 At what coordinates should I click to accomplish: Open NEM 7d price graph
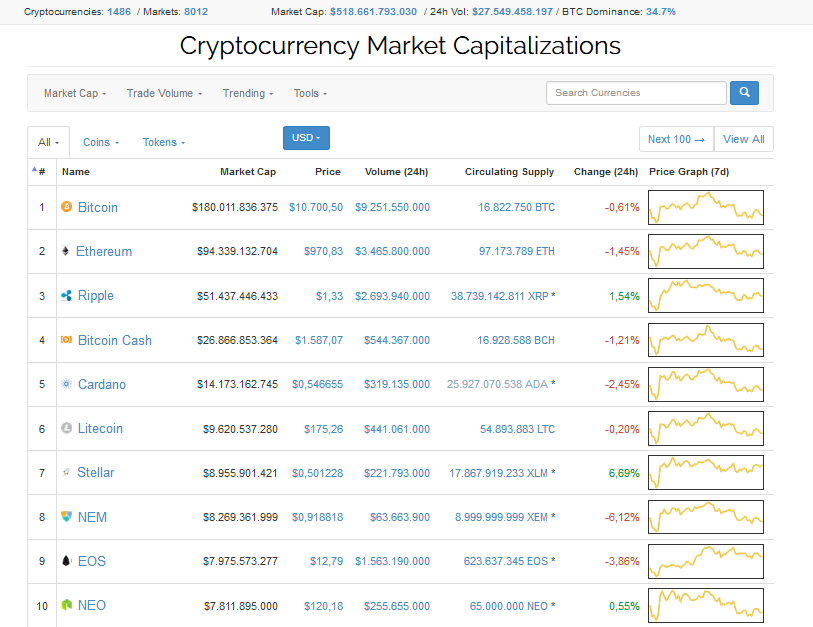pos(706,517)
